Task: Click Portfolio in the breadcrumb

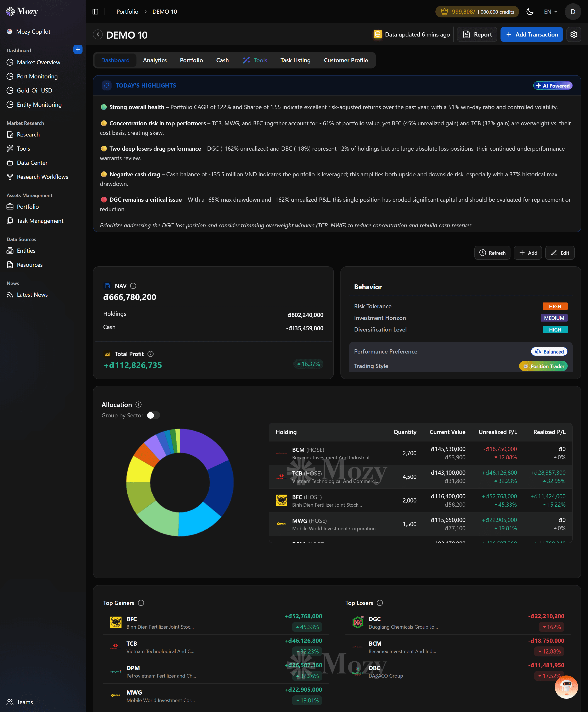Action: coord(127,12)
